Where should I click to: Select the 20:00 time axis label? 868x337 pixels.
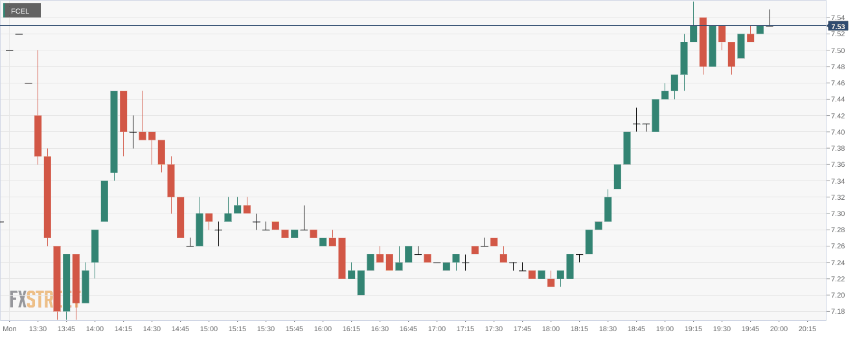pos(779,329)
